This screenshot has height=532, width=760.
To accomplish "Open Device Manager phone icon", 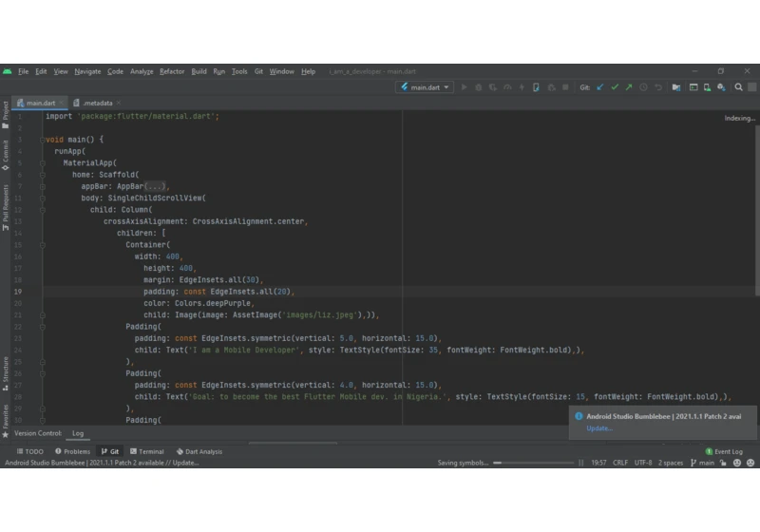I will coord(707,87).
